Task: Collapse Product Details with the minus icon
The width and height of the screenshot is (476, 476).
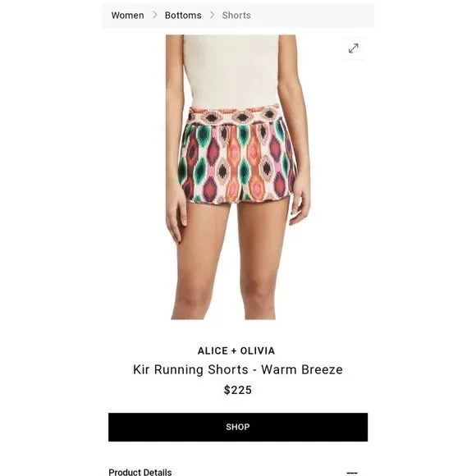Action: [352, 473]
